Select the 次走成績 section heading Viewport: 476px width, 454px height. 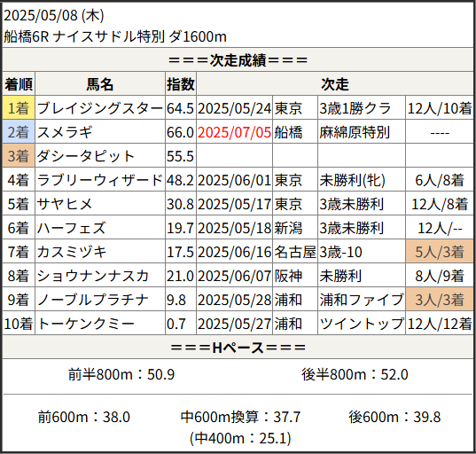pos(238,60)
